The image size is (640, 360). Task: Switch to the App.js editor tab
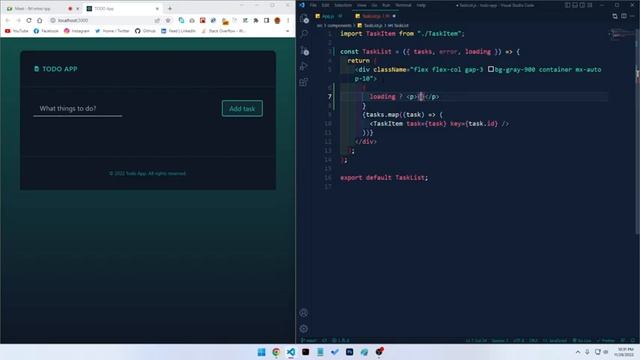pos(329,16)
